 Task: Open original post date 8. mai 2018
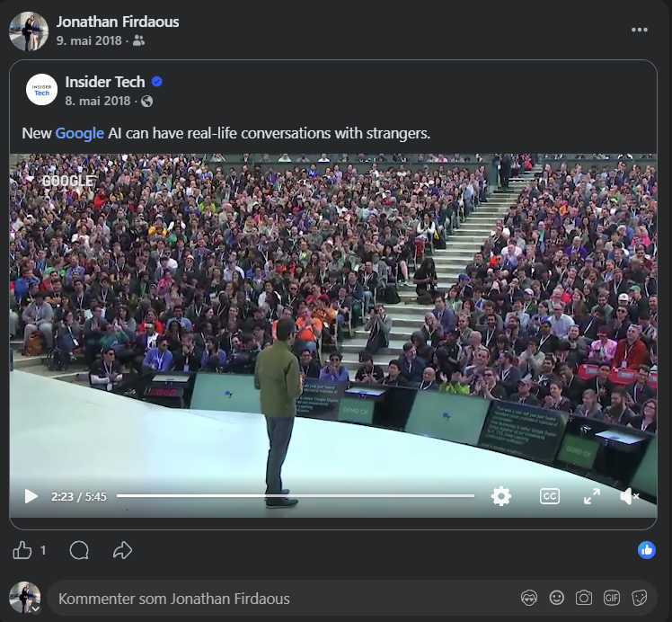[98, 101]
